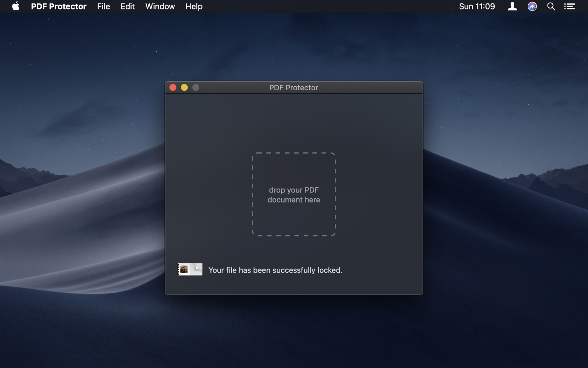
Task: Launch Siri from the menu bar
Action: [x=532, y=6]
